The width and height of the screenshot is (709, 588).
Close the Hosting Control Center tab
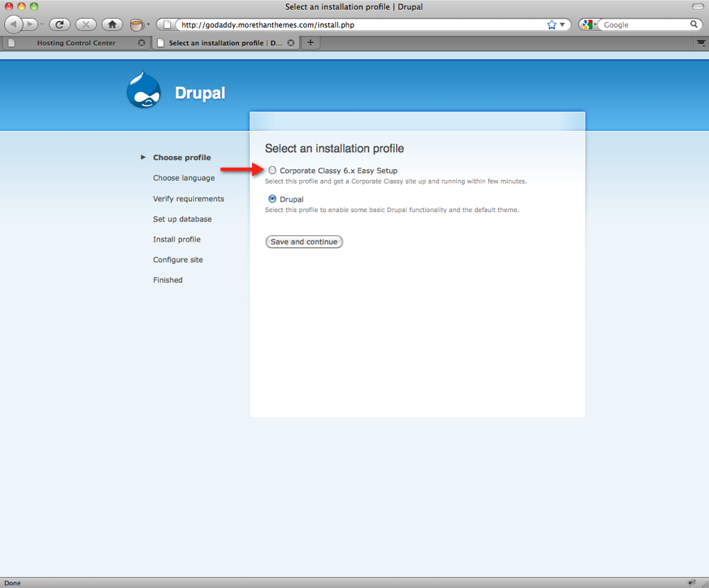click(141, 43)
